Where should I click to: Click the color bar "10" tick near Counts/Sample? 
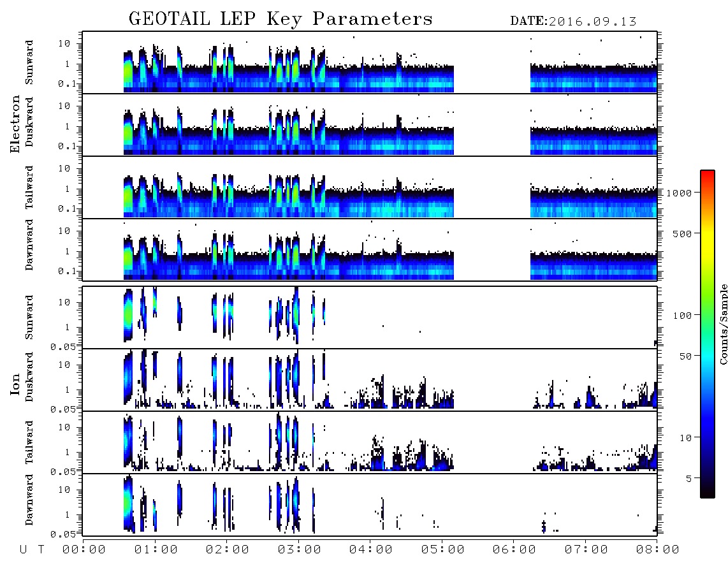686,438
